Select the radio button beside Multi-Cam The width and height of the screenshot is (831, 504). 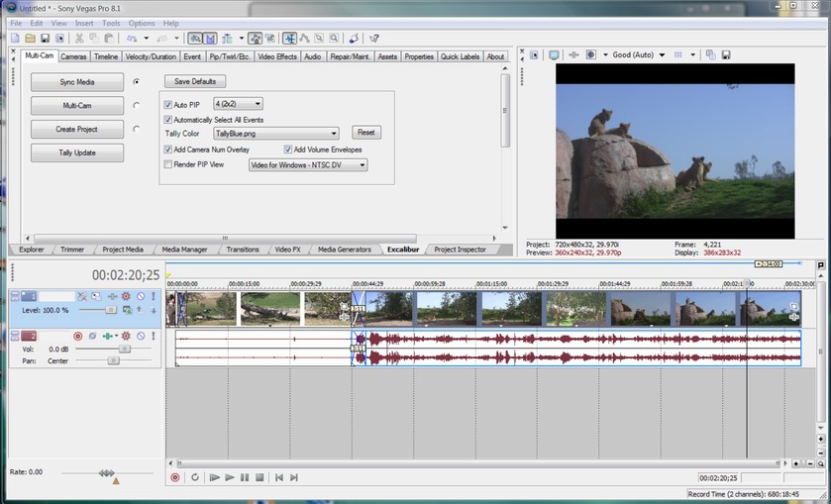tap(136, 105)
